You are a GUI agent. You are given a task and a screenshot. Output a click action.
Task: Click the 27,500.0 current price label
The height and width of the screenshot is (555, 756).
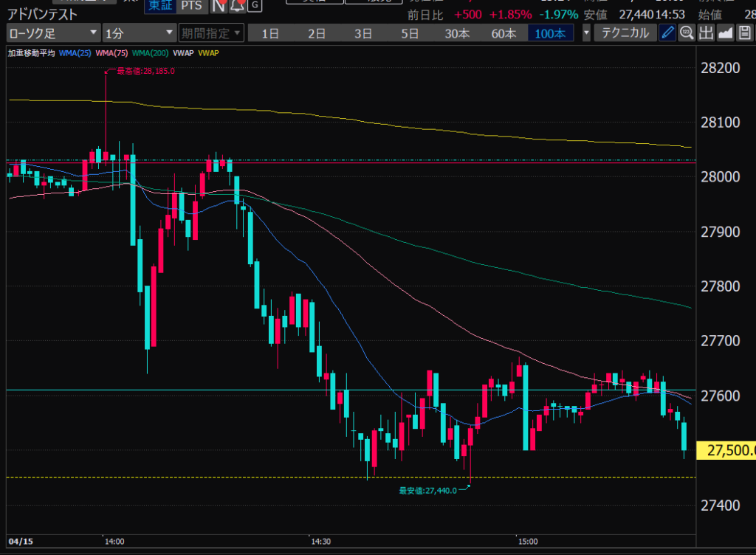730,450
